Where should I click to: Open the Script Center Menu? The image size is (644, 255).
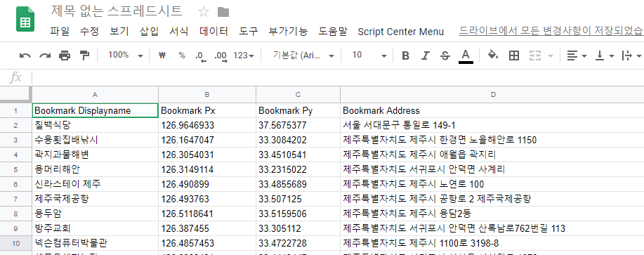pyautogui.click(x=401, y=32)
